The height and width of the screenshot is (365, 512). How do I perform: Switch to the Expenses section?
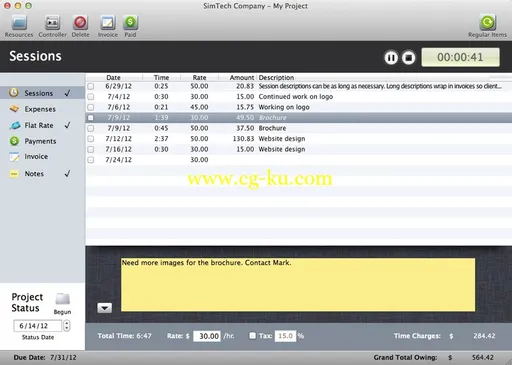tap(40, 109)
